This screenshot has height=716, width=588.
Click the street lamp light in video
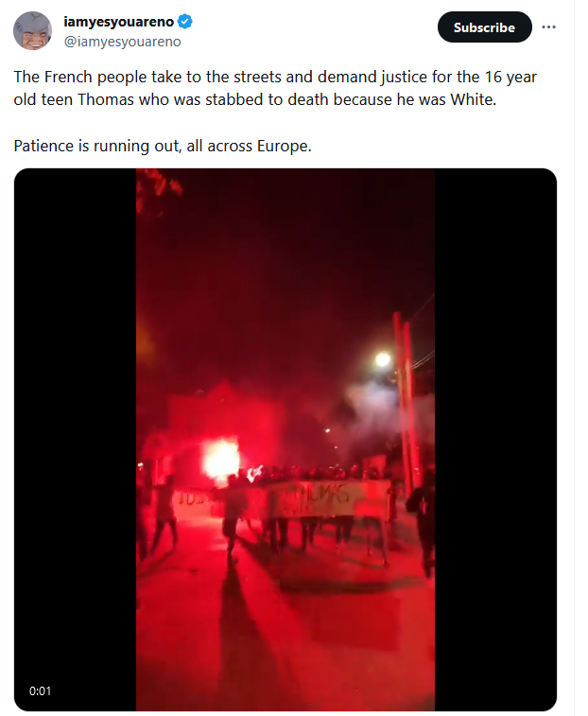[x=383, y=359]
